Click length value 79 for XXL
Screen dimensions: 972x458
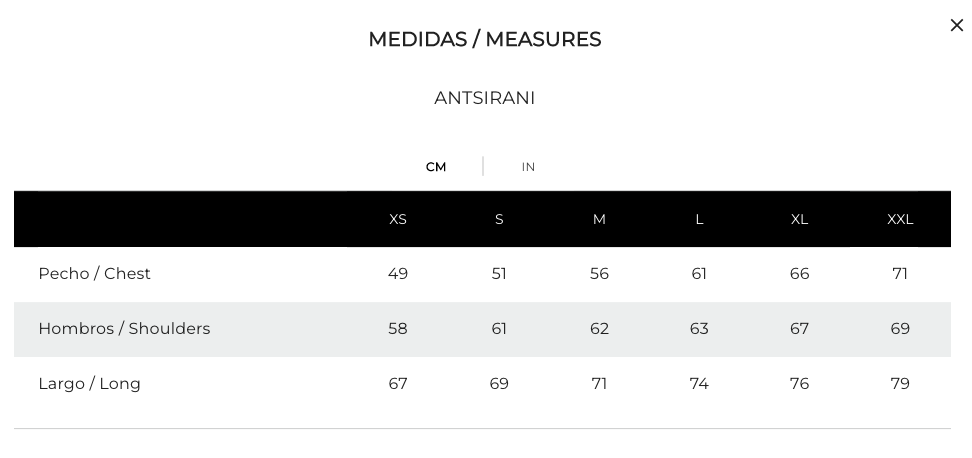[x=900, y=384]
